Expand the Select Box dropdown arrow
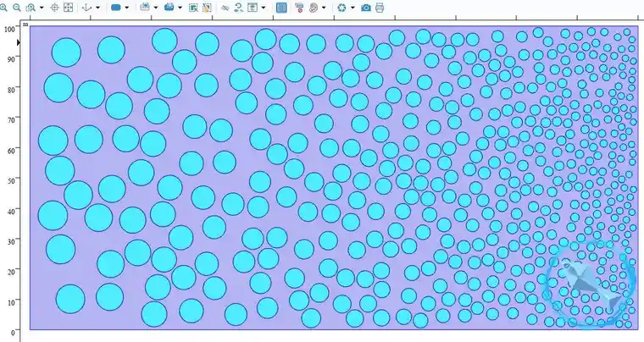 click(156, 8)
